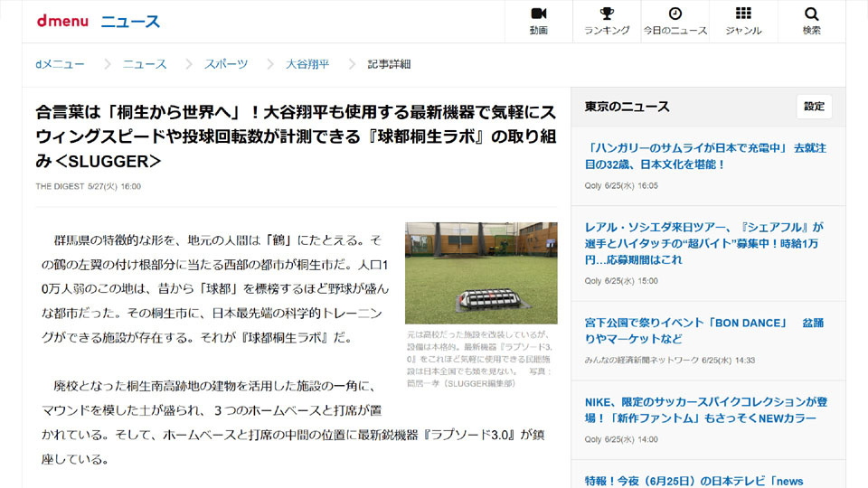Click みんなの経済新聞ネットワーク 14:33 source line

point(670,361)
